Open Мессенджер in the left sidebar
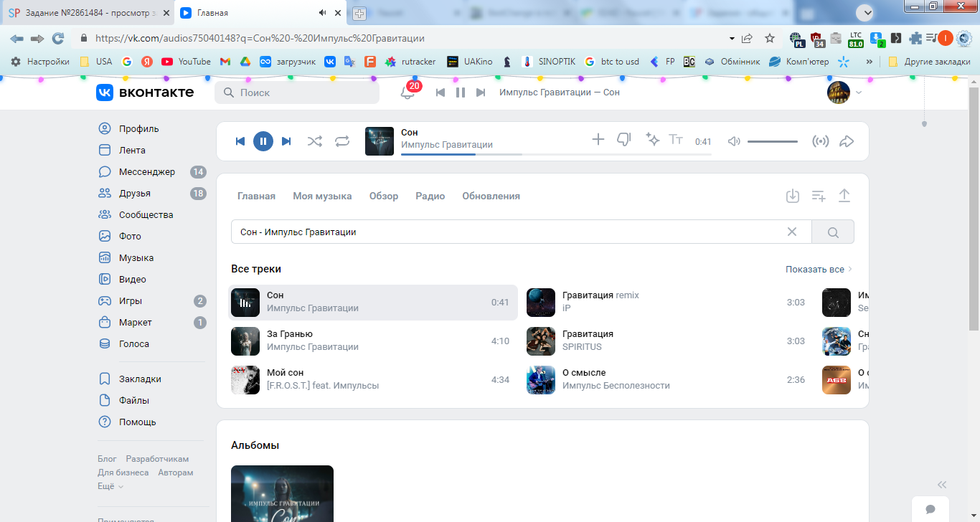This screenshot has height=522, width=980. coord(151,172)
